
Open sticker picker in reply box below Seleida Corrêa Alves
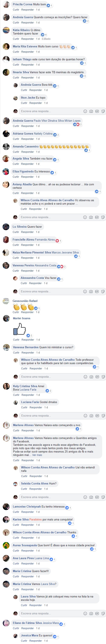[103, 497]
